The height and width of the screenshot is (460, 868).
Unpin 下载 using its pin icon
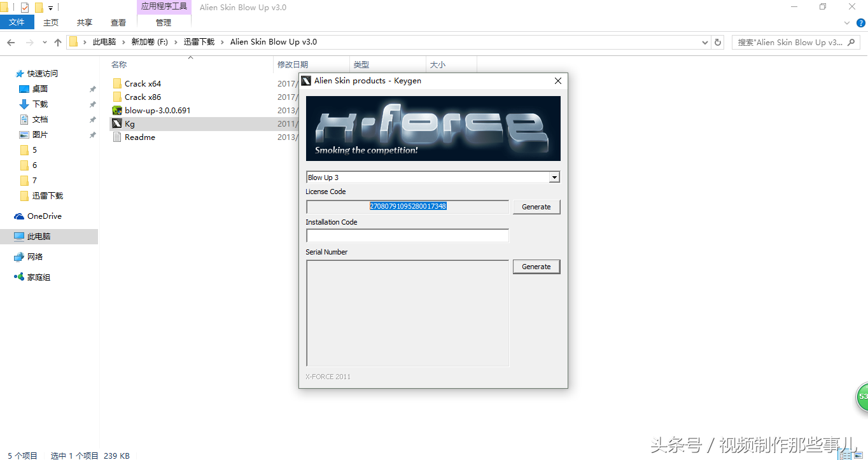tap(93, 104)
